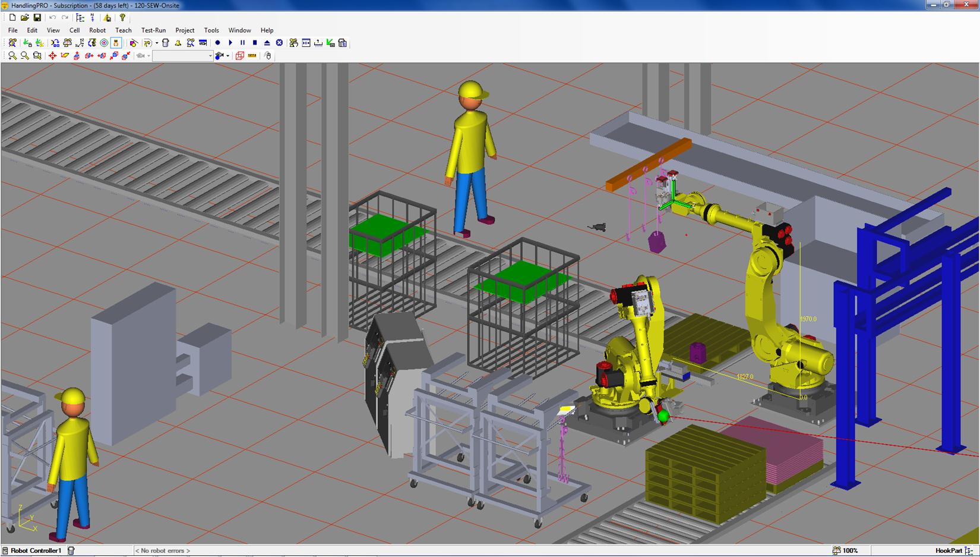
Task: Click the blue eject triangle button
Action: 267,43
